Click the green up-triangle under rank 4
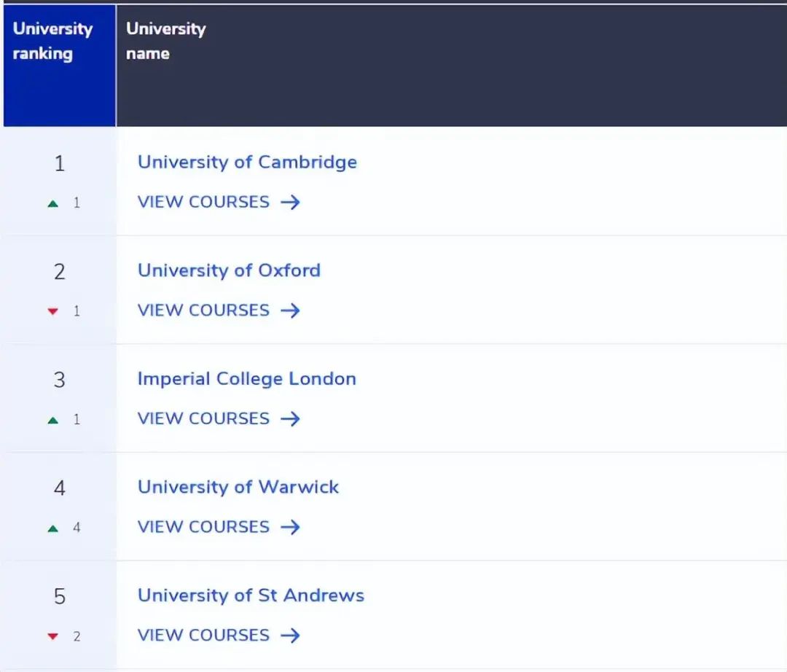Viewport: 787px width, 672px height. pyautogui.click(x=52, y=527)
